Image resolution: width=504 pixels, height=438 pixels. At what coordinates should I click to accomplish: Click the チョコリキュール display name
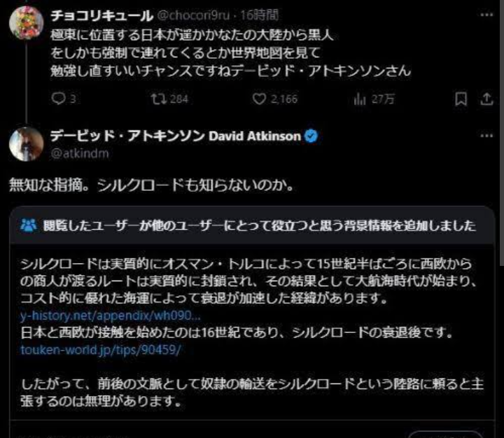pos(102,15)
